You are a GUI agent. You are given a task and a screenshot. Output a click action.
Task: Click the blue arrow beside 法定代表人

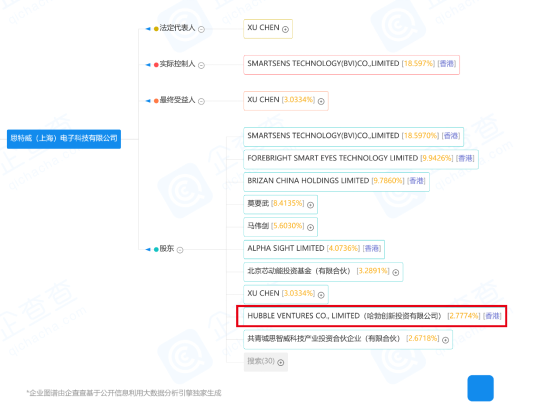click(148, 29)
